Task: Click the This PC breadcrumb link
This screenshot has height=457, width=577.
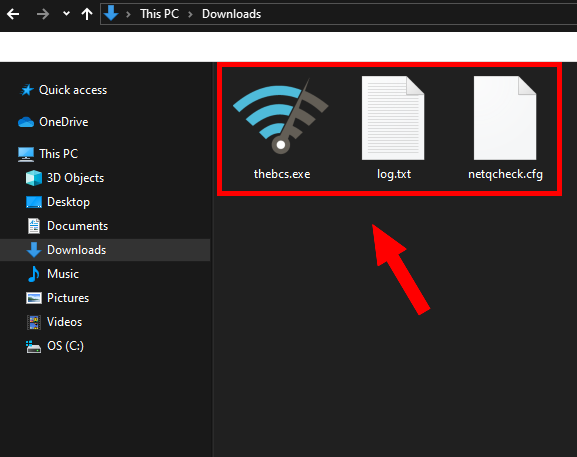Action: pos(159,14)
